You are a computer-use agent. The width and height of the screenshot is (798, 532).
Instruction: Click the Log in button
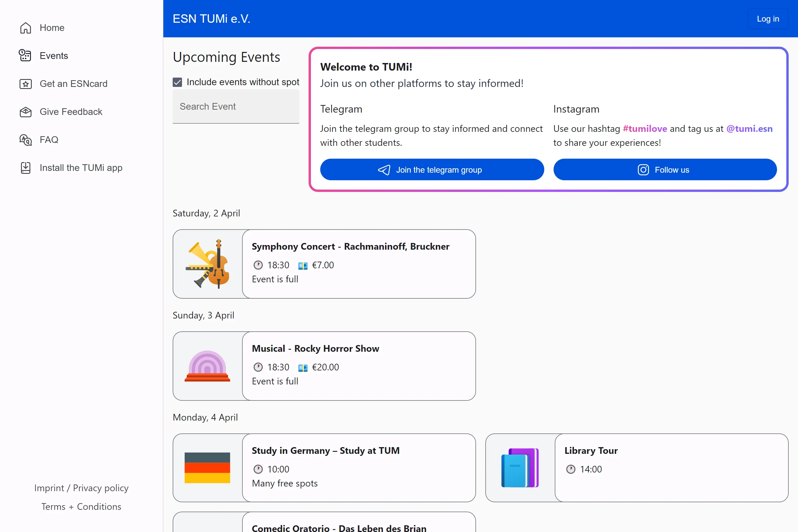tap(768, 19)
